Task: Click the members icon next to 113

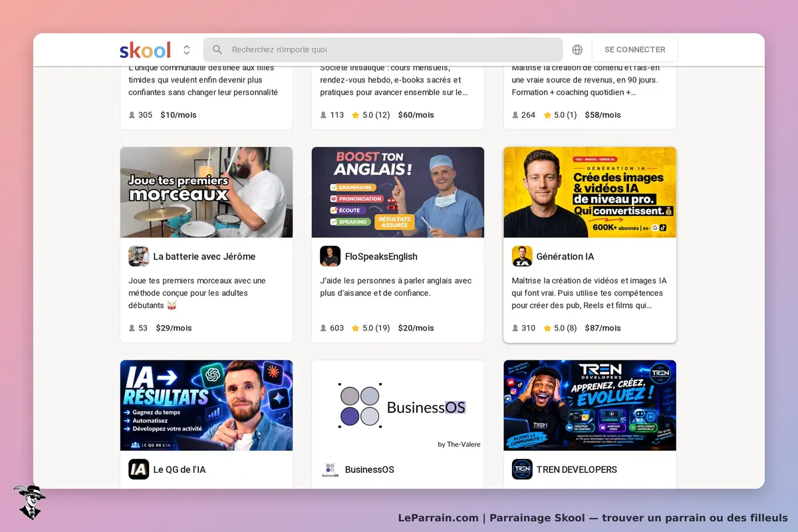Action: tap(323, 115)
